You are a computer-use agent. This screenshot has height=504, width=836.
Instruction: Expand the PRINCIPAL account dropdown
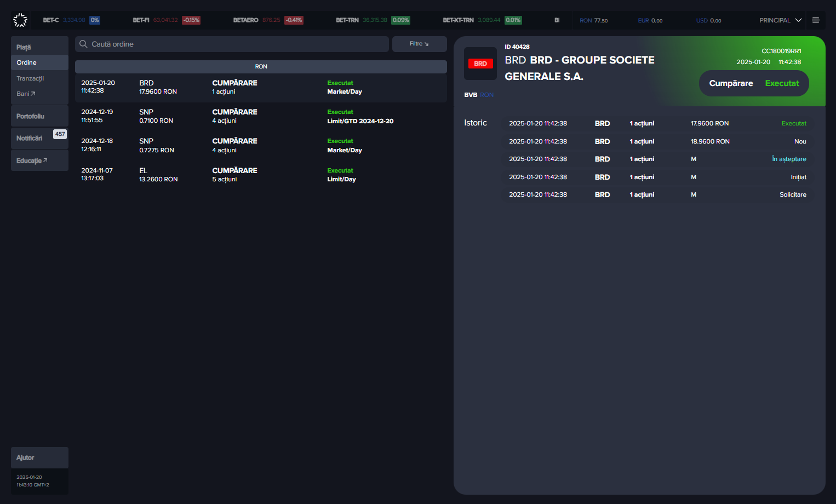pyautogui.click(x=780, y=20)
